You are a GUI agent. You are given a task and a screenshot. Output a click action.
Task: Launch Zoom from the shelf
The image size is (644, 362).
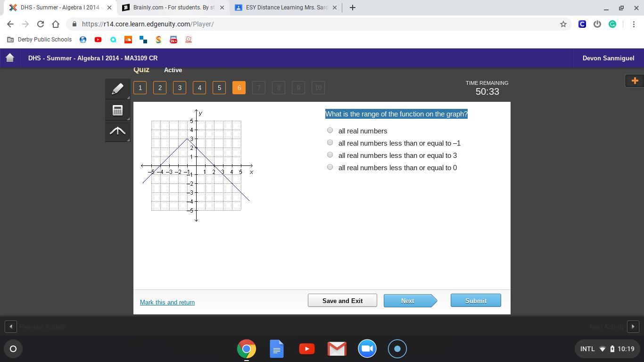point(367,349)
